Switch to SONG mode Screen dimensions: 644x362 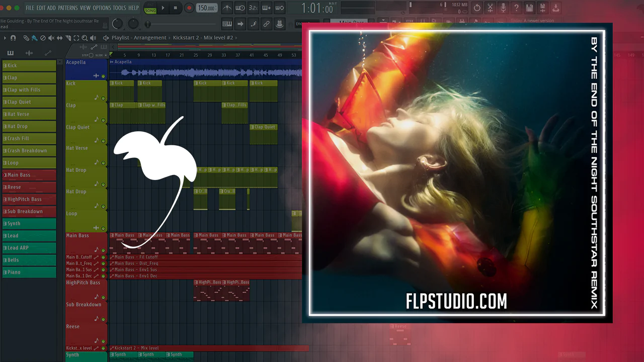click(150, 11)
